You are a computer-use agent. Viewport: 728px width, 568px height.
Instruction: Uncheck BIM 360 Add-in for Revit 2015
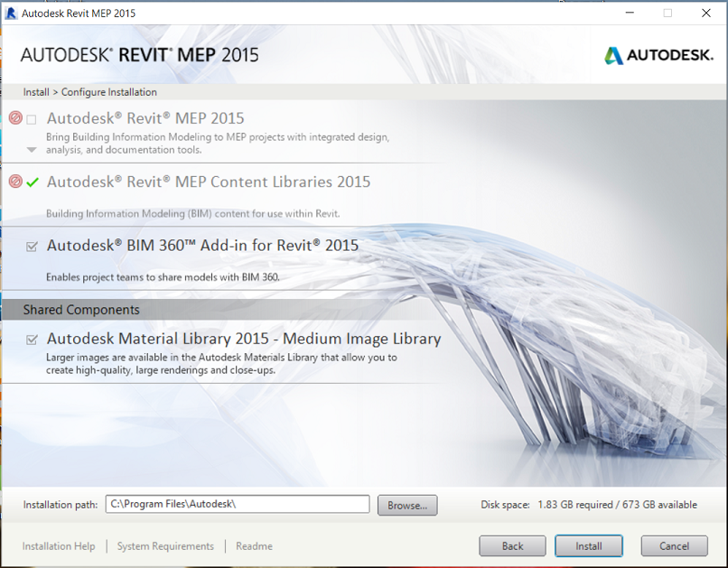(x=32, y=247)
